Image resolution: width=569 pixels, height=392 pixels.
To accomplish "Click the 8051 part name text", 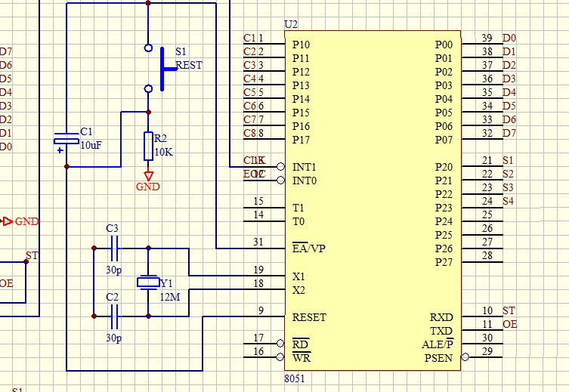I will (x=294, y=378).
